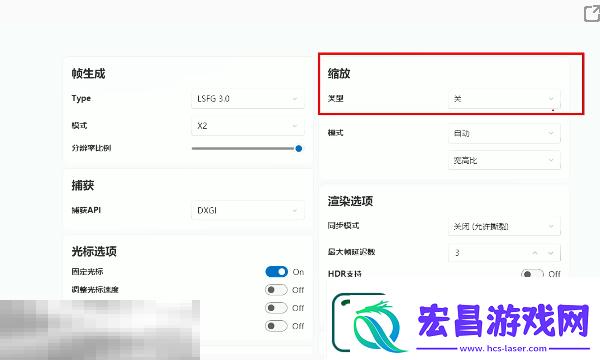This screenshot has height=360, width=600.
Task: Click the 最大帧延迟数 label
Action: pos(351,252)
